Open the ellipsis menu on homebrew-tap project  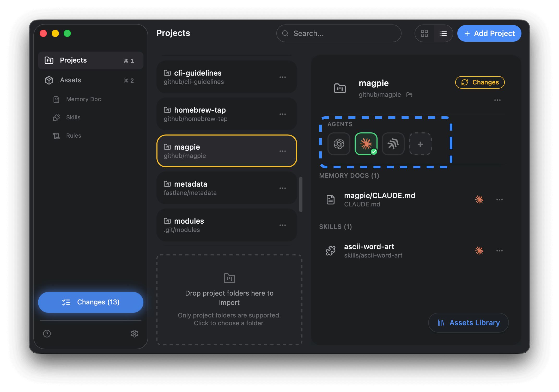[283, 114]
